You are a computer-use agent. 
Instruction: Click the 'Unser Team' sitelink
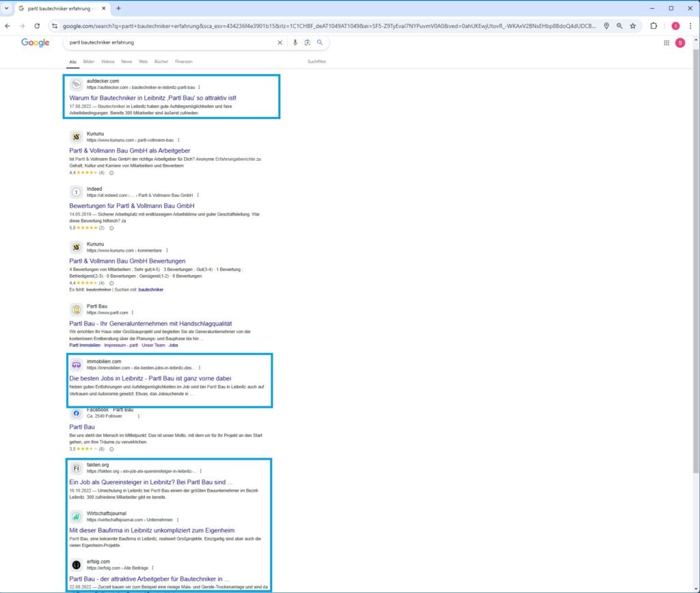click(154, 345)
